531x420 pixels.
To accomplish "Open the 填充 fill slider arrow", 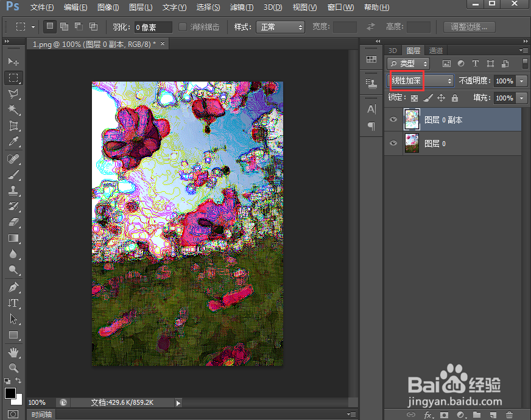I will pos(522,98).
